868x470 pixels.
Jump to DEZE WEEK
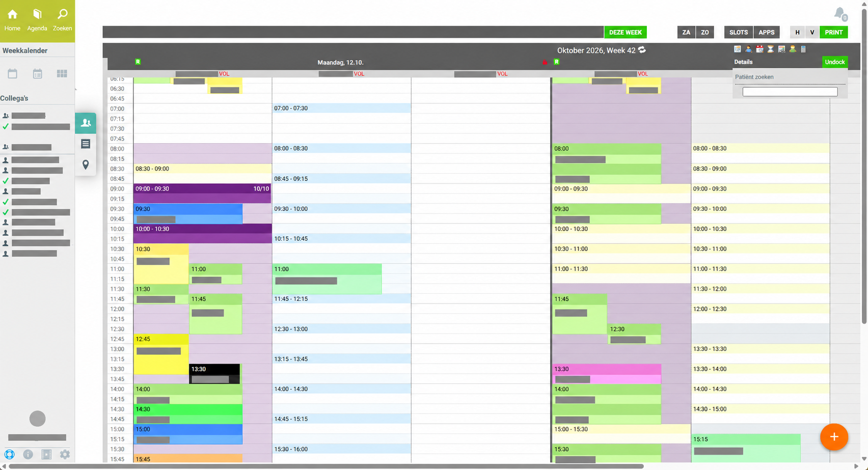point(626,32)
